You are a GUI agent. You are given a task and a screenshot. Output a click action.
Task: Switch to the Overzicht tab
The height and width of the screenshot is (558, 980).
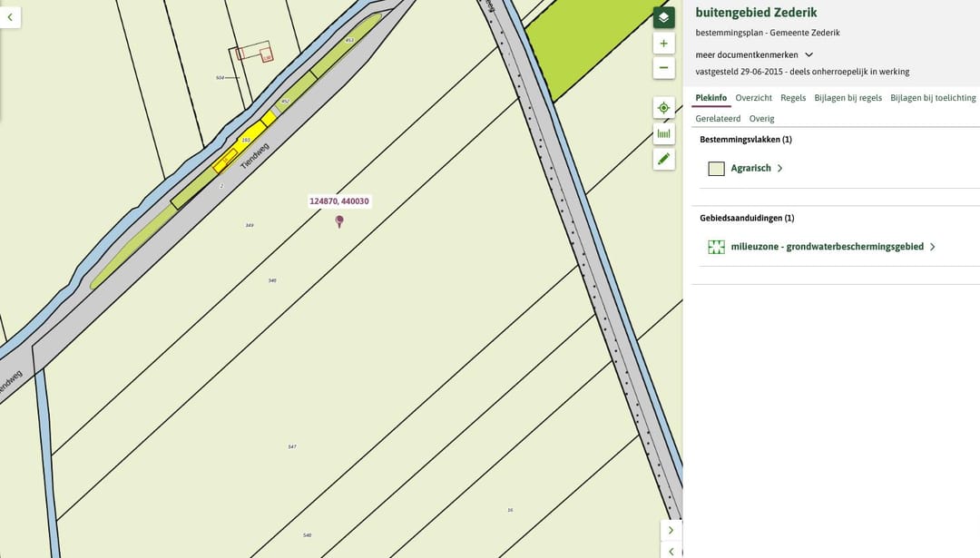tap(753, 98)
